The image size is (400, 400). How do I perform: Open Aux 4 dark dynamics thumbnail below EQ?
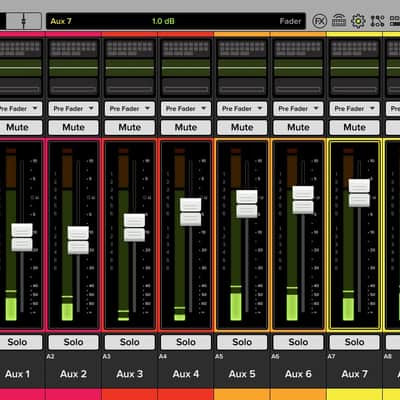pyautogui.click(x=186, y=87)
